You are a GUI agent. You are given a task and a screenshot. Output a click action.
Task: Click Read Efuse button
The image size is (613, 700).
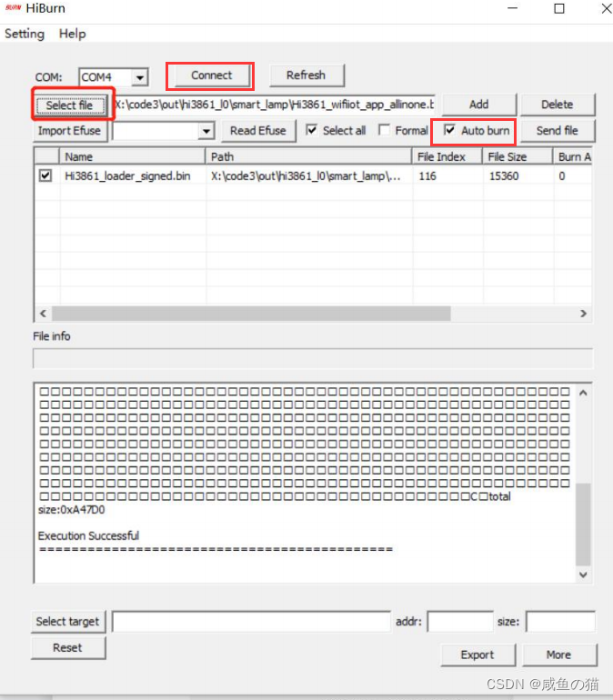[x=258, y=131]
